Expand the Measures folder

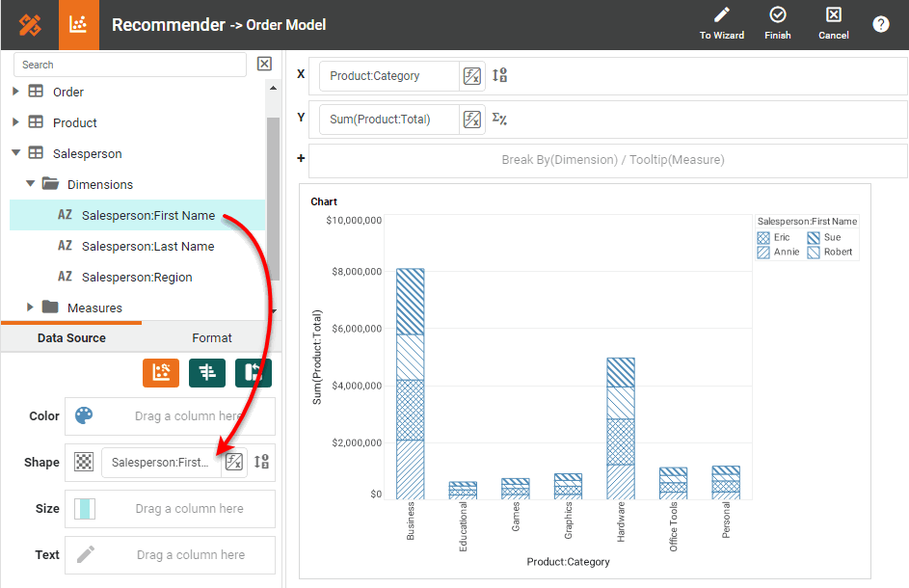point(30,308)
